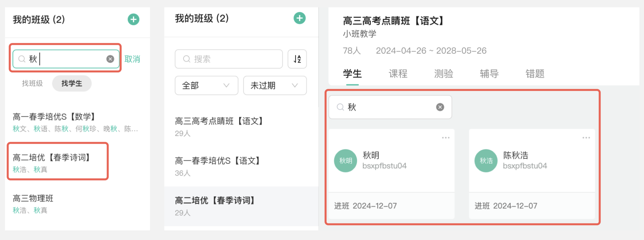Open the 错题 tab
644x240 pixels.
click(x=535, y=74)
